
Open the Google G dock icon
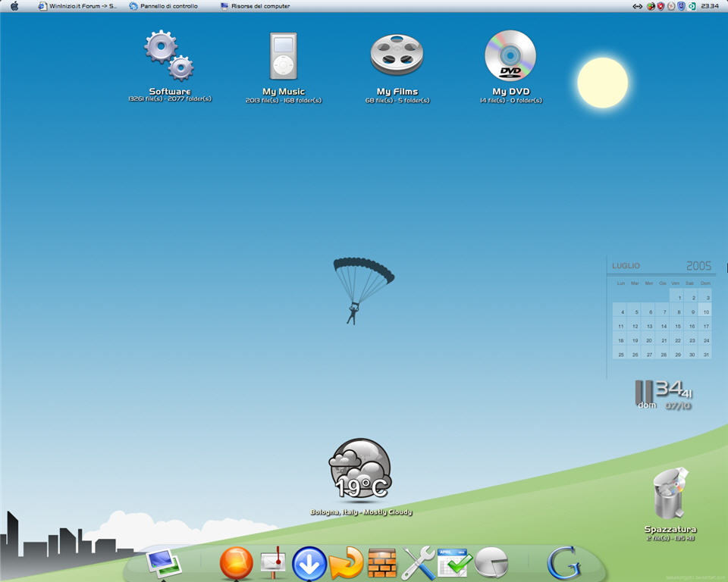point(563,564)
